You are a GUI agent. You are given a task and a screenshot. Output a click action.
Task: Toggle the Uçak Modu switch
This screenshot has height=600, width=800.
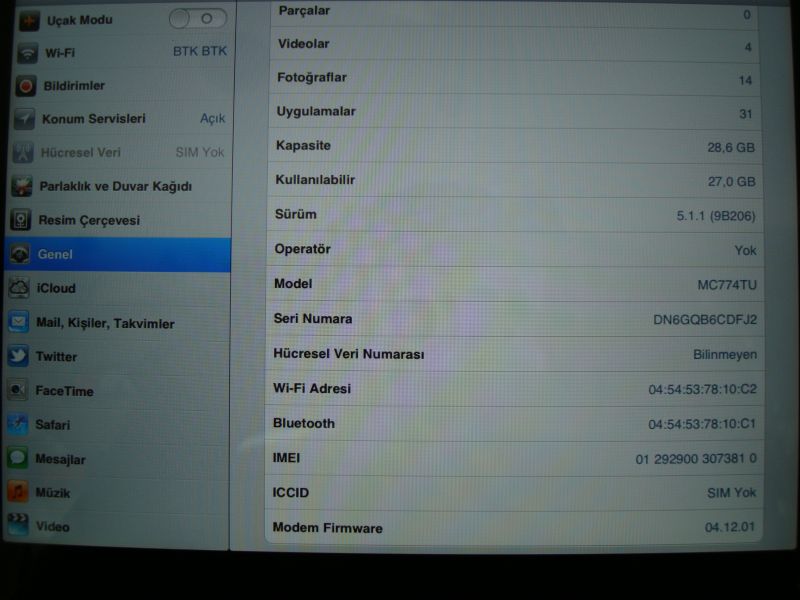coord(198,19)
